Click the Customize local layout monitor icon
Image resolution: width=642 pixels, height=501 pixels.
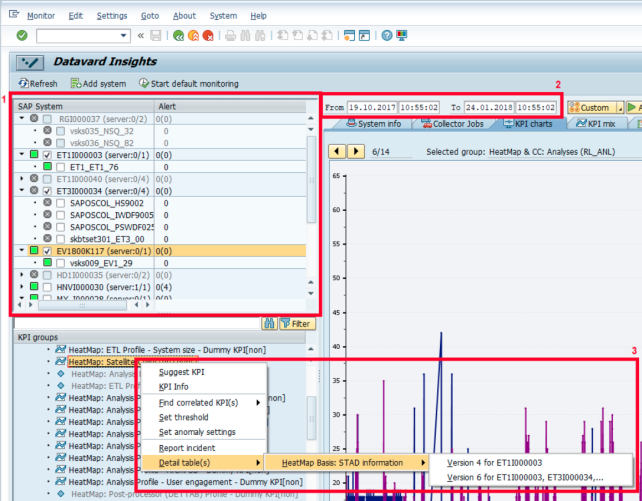click(x=402, y=36)
